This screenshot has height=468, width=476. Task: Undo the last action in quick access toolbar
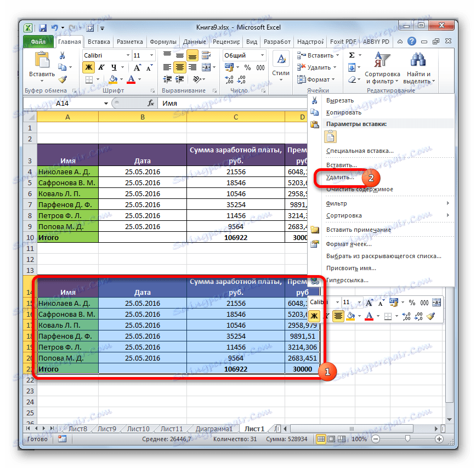coord(55,28)
